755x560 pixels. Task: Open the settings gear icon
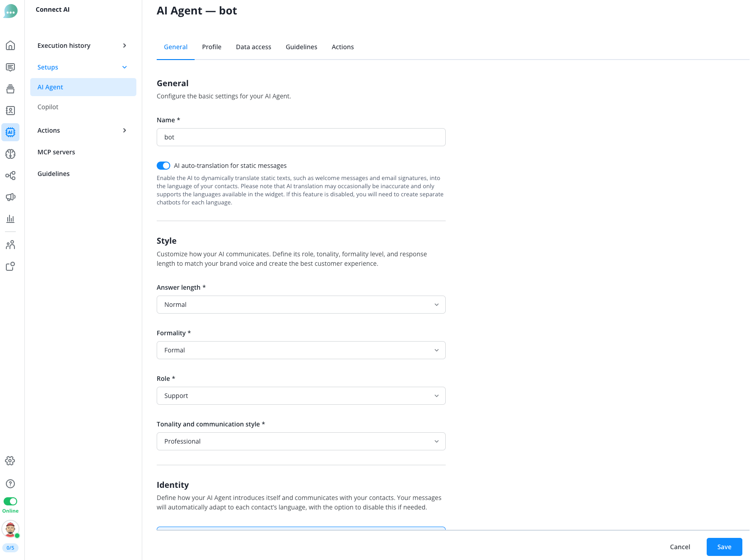click(10, 461)
